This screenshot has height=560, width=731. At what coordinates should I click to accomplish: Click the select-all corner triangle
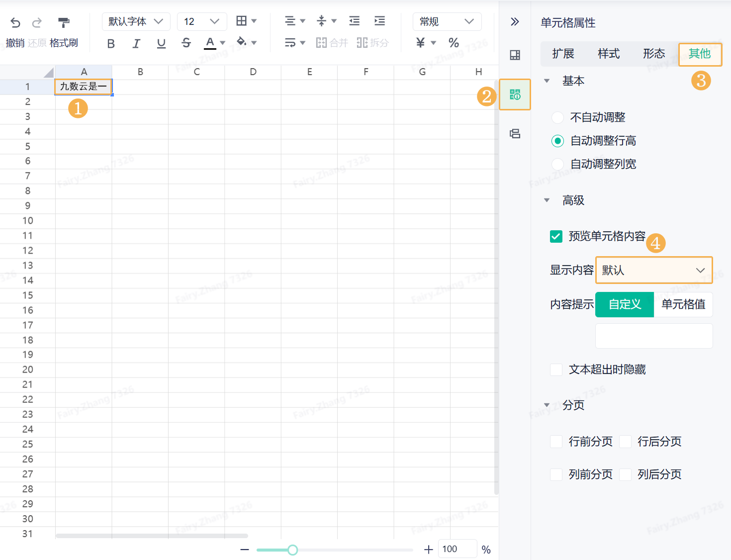(48, 73)
